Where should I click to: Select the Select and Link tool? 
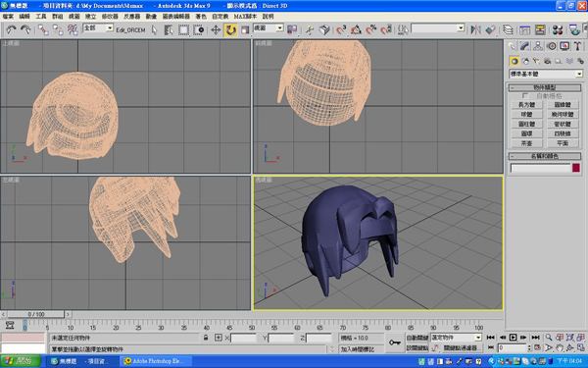pos(43,29)
